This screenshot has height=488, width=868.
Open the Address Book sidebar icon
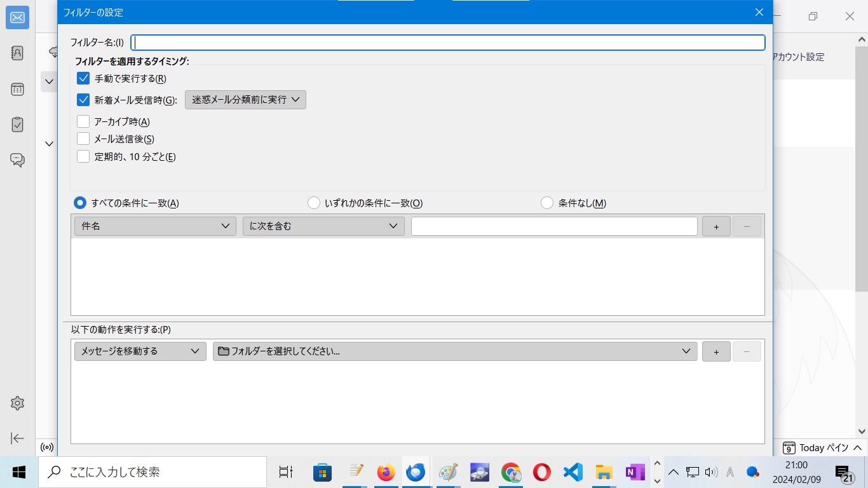(x=17, y=53)
